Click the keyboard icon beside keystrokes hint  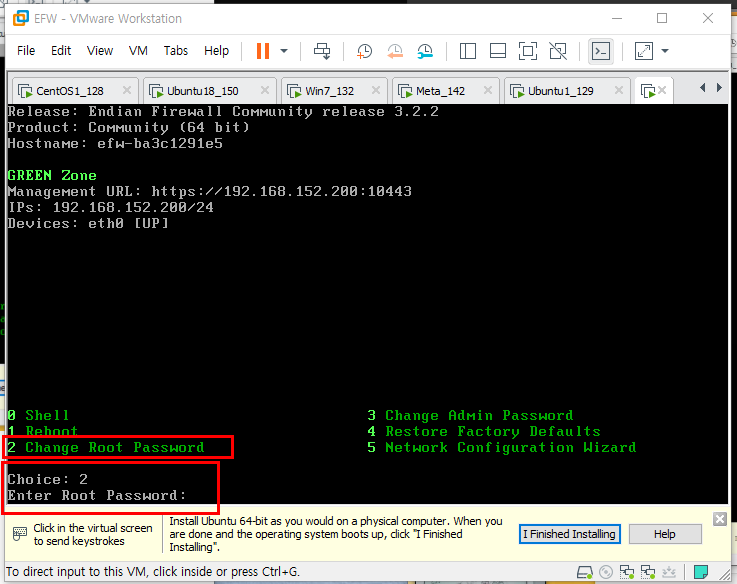click(x=20, y=534)
